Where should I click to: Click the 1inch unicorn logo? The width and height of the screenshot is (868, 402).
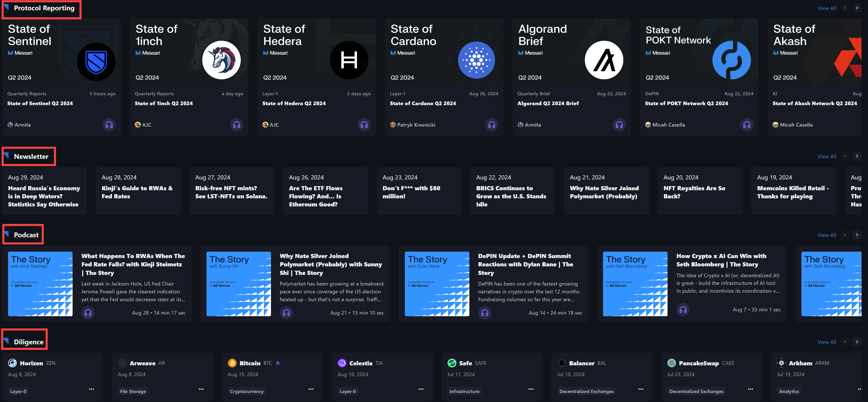coord(221,60)
